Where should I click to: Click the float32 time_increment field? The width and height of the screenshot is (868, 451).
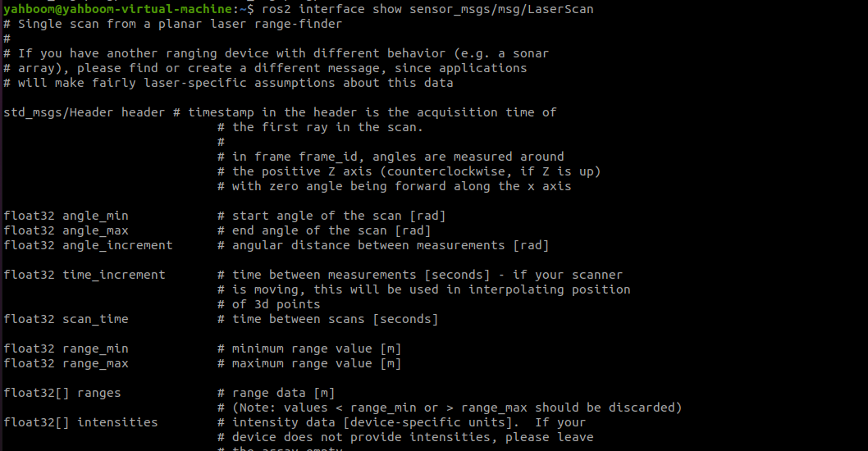pos(85,275)
